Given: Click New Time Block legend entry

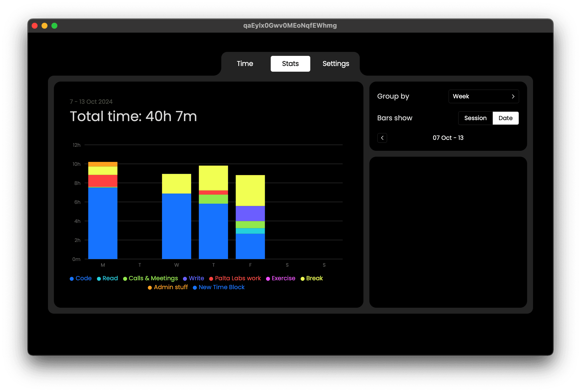Looking at the screenshot, I should point(221,287).
